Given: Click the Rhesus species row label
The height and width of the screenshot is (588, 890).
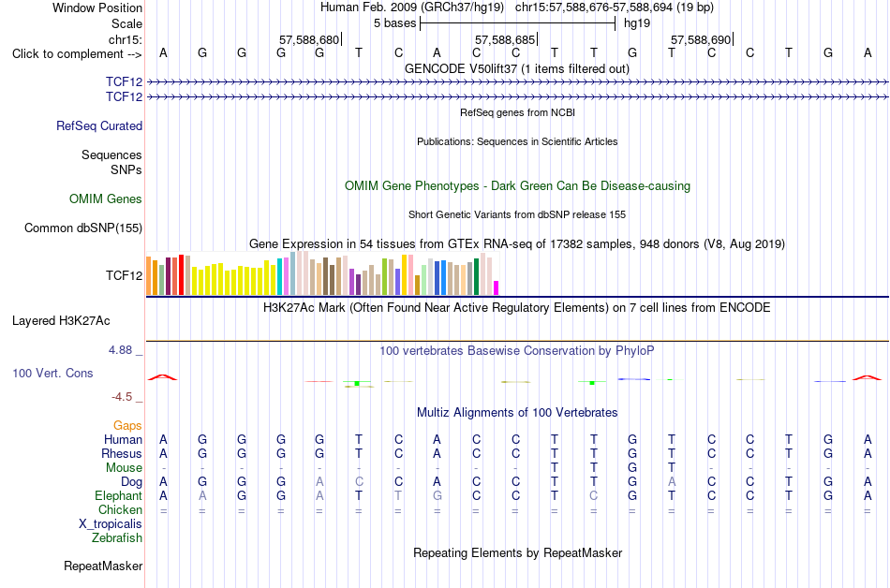Looking at the screenshot, I should (x=122, y=453).
